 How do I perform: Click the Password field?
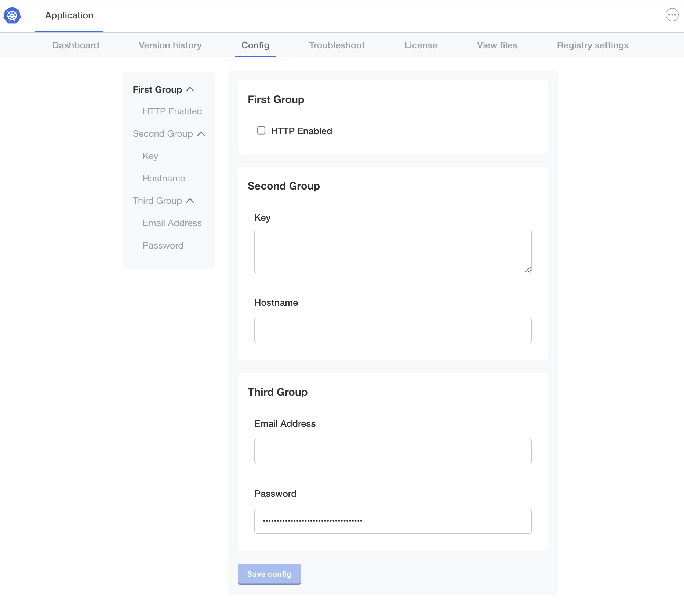coord(392,521)
